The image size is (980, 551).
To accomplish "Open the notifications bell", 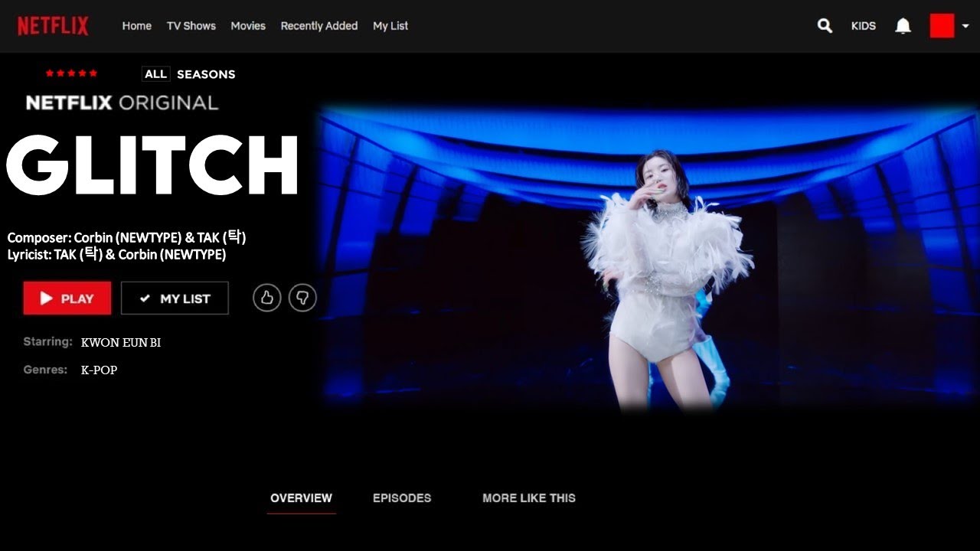I will tap(903, 26).
